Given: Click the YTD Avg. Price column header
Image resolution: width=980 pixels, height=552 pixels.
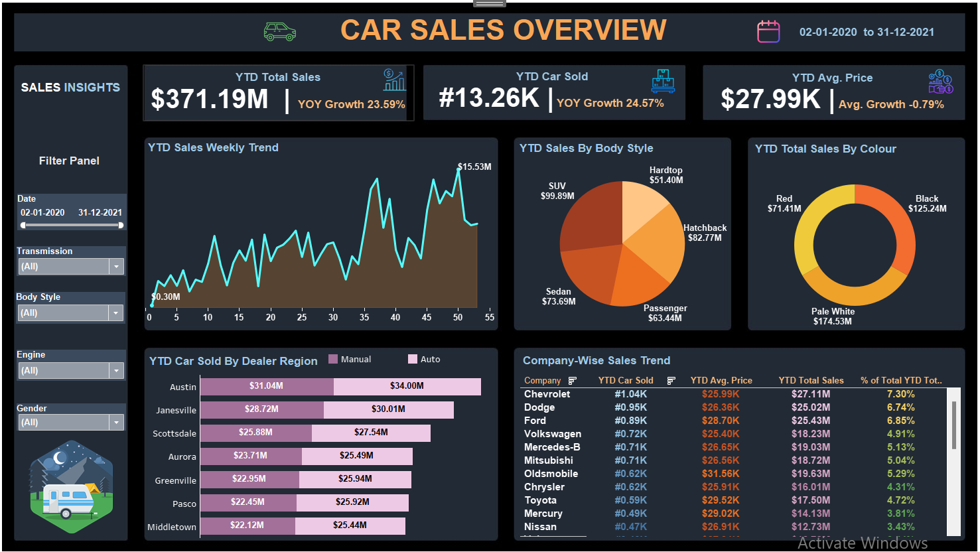Looking at the screenshot, I should pyautogui.click(x=721, y=381).
